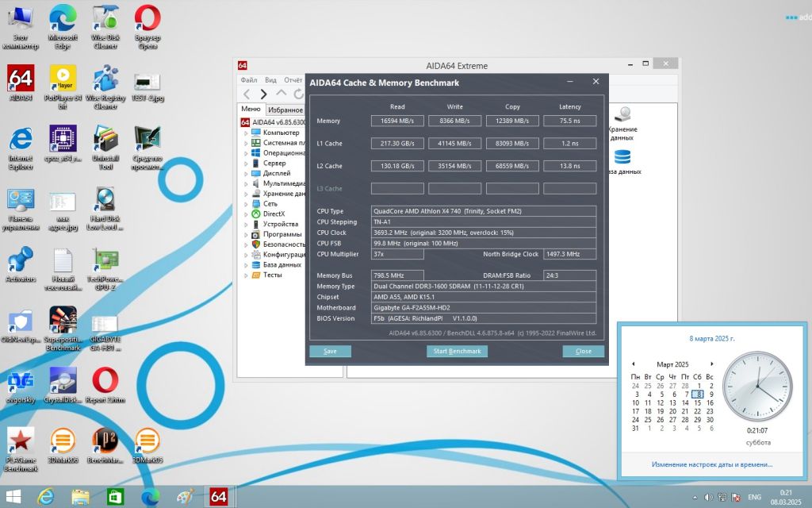
Task: Switch to the Меню tab
Action: pyautogui.click(x=251, y=109)
